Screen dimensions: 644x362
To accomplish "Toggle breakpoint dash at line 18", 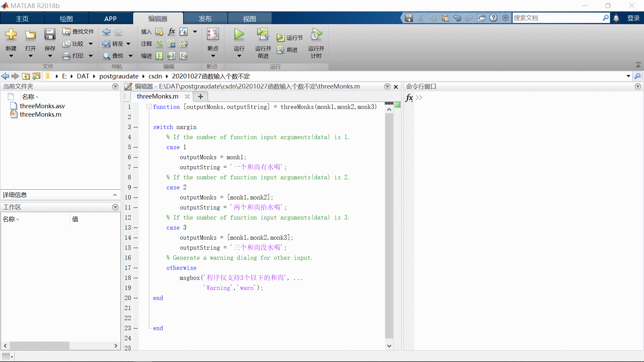I will 136,278.
